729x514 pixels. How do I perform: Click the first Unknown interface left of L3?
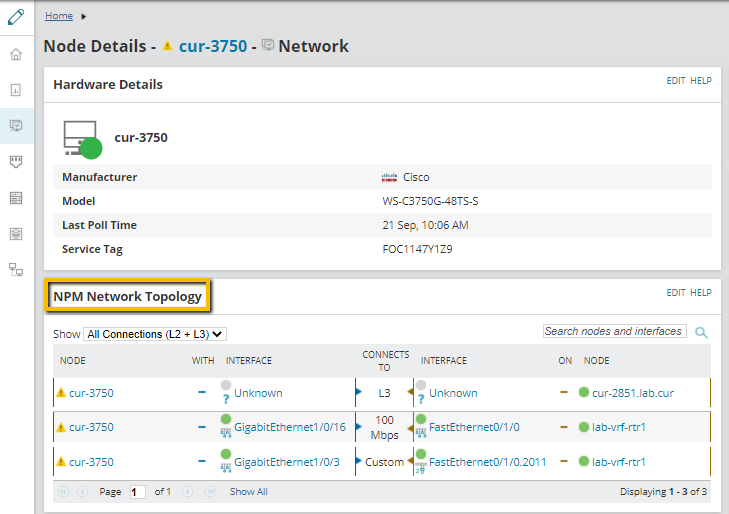[x=258, y=393]
